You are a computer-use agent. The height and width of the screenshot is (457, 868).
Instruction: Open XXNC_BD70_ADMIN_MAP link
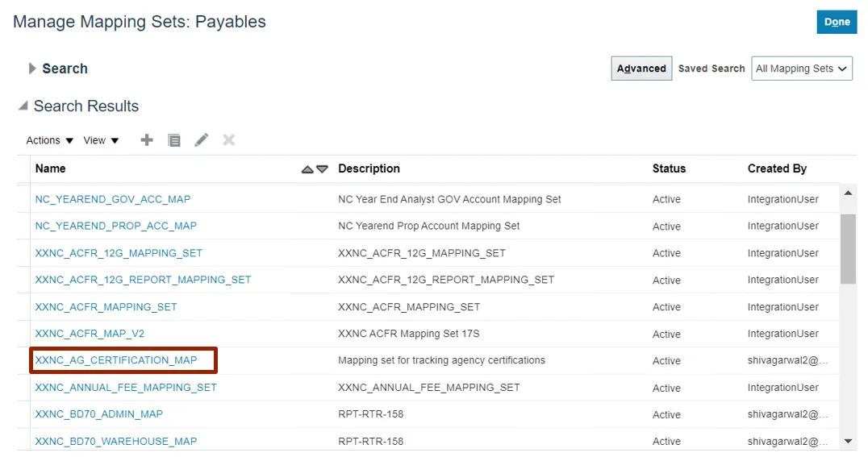coord(99,414)
